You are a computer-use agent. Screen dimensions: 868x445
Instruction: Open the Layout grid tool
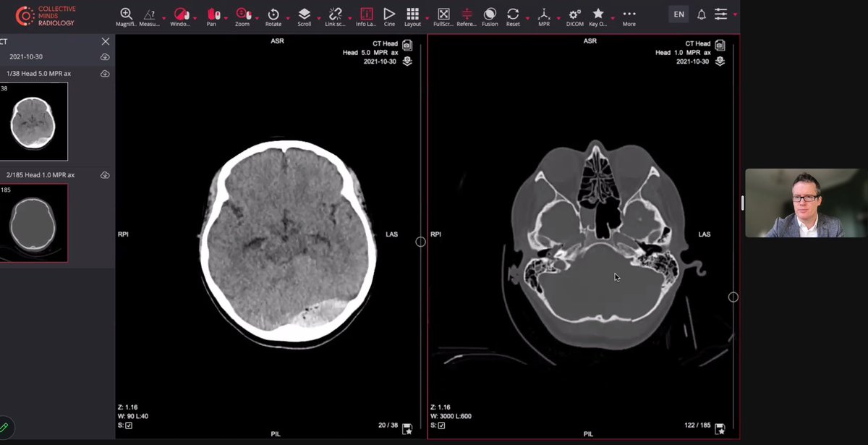click(x=412, y=17)
